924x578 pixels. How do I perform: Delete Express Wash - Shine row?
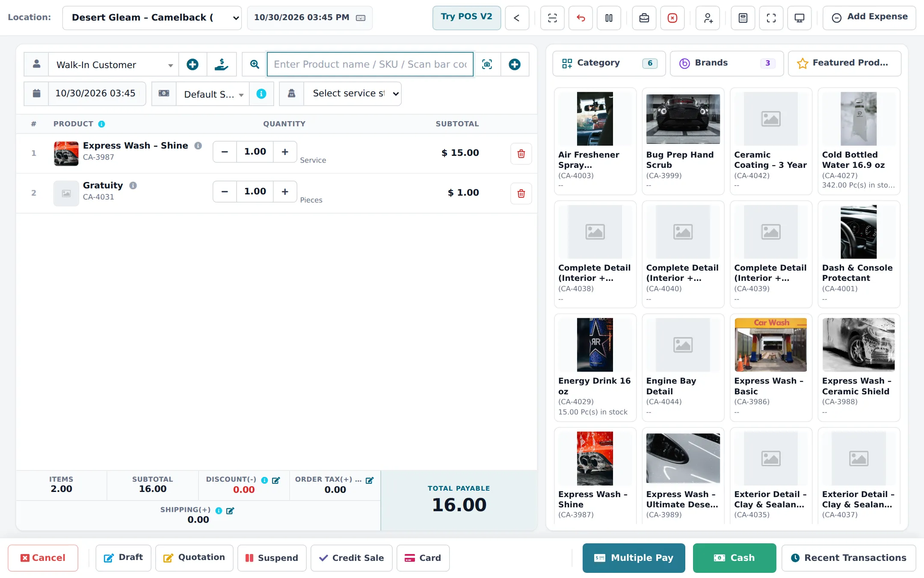click(521, 154)
